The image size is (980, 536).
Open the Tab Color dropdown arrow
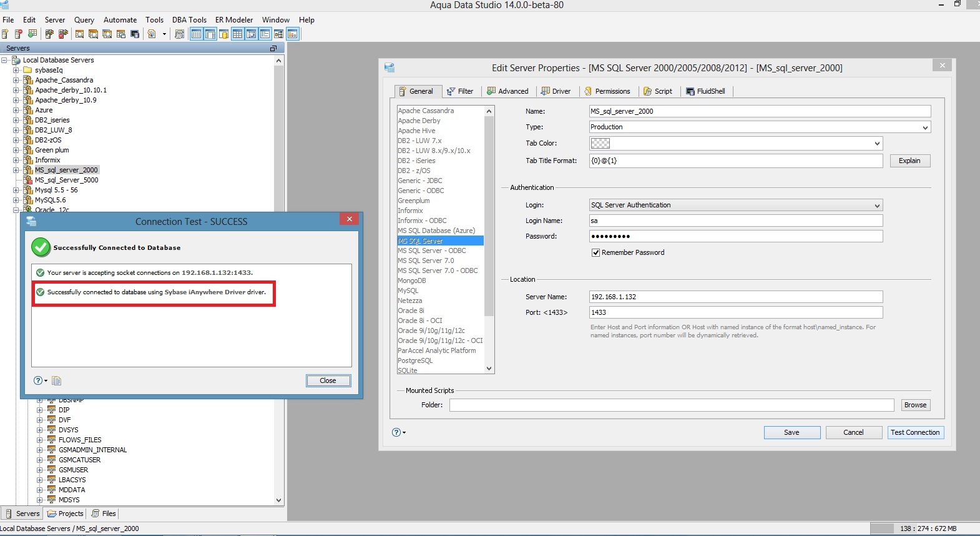(877, 143)
